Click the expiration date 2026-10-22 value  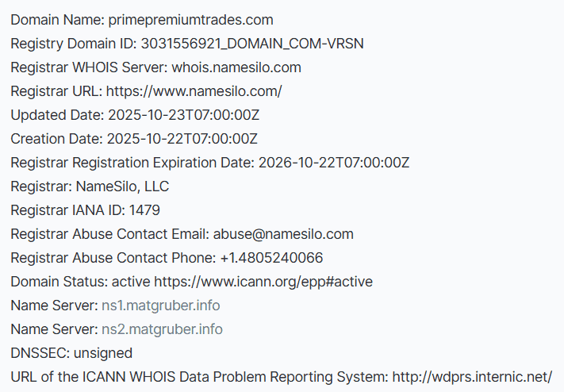pyautogui.click(x=334, y=163)
